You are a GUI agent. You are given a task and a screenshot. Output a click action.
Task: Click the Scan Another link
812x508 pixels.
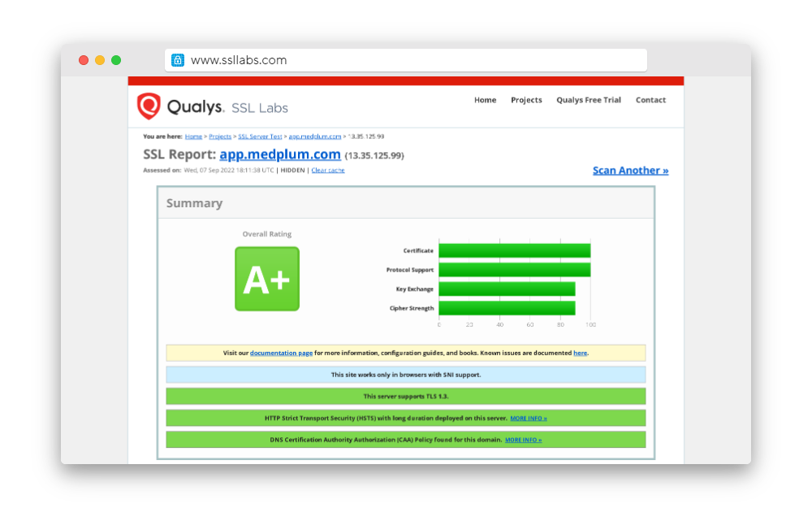630,171
